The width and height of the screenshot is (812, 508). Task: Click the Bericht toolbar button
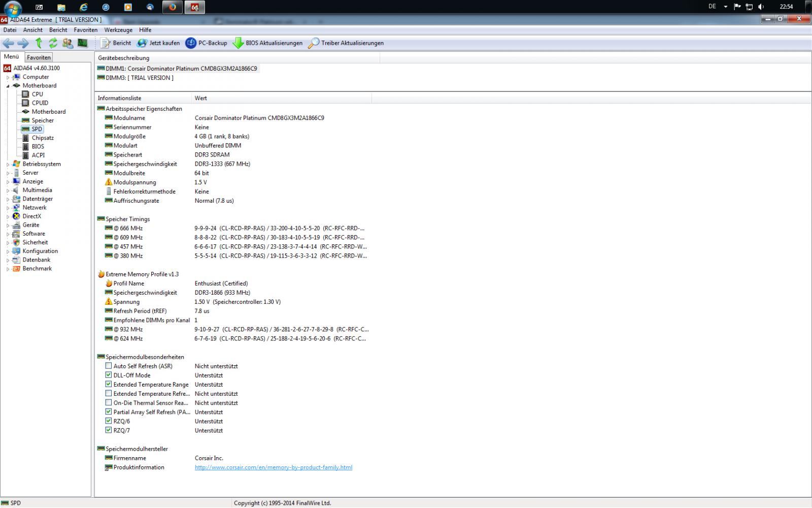tap(116, 43)
